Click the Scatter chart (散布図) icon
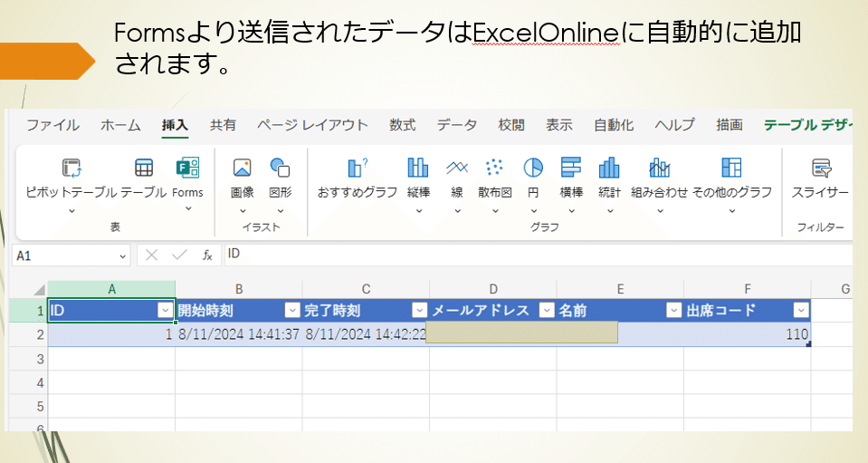This screenshot has width=868, height=463. coord(494,168)
